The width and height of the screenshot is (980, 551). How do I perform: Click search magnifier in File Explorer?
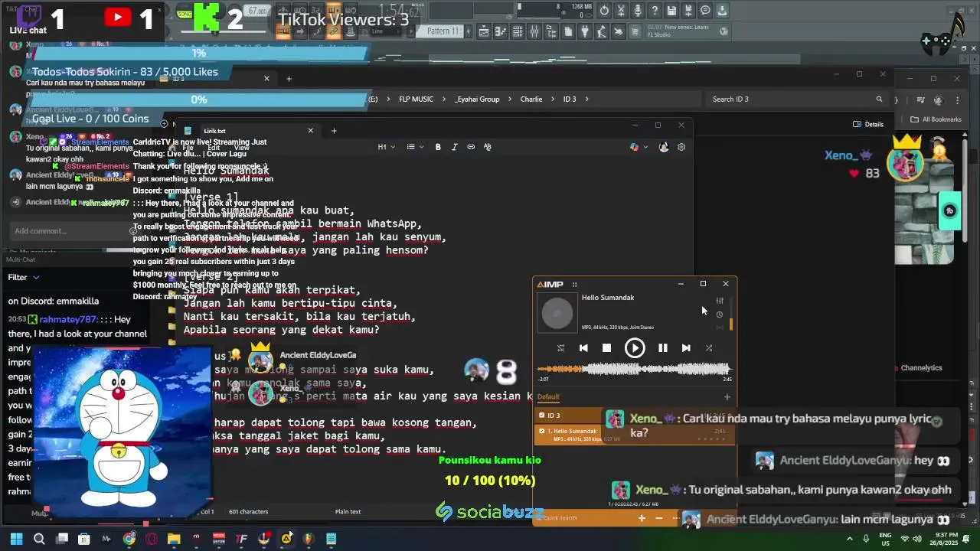(879, 99)
